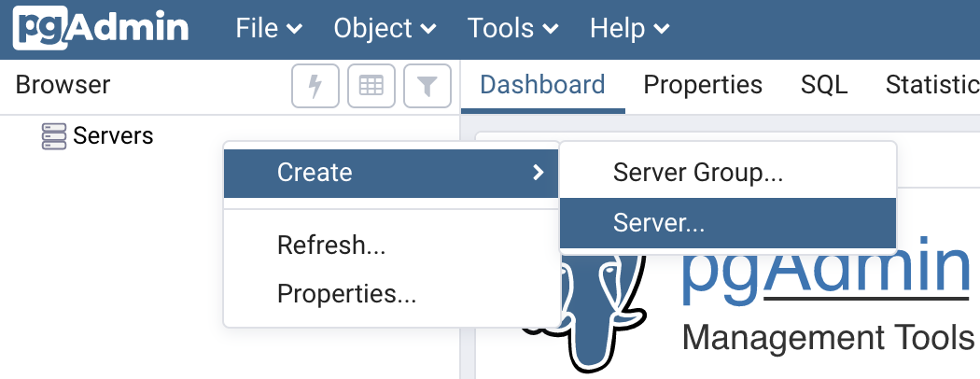Open the Object menu dropdown
The width and height of the screenshot is (980, 379).
point(385,28)
